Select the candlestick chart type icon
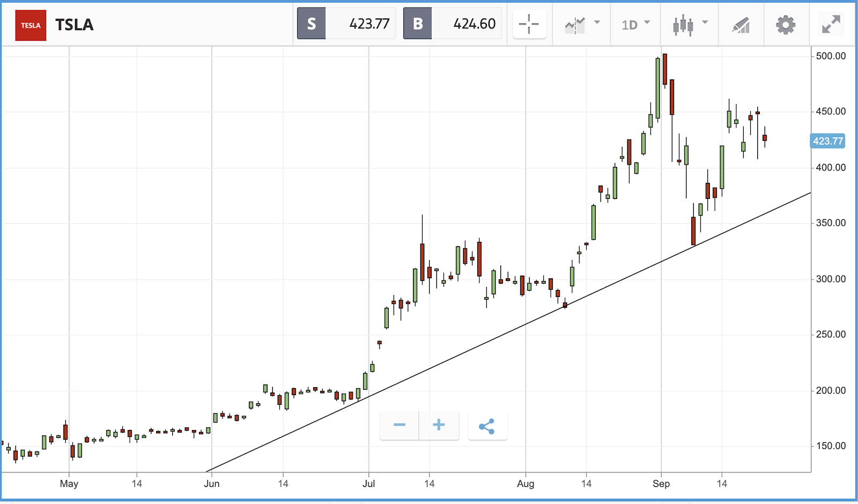Screen dimensions: 858x504 (683, 25)
